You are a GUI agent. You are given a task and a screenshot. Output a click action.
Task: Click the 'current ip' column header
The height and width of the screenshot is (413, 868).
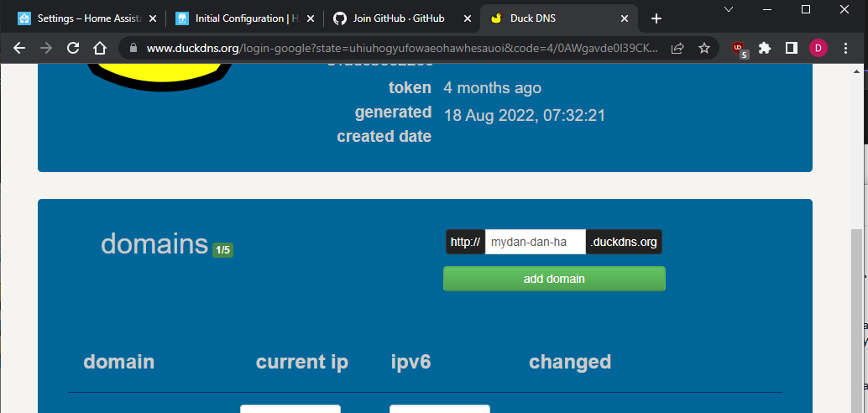tap(302, 362)
